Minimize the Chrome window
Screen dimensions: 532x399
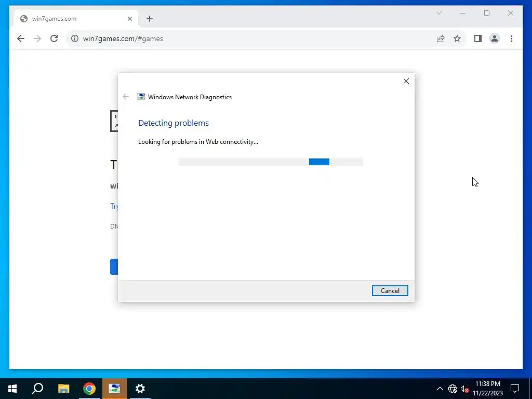point(462,13)
